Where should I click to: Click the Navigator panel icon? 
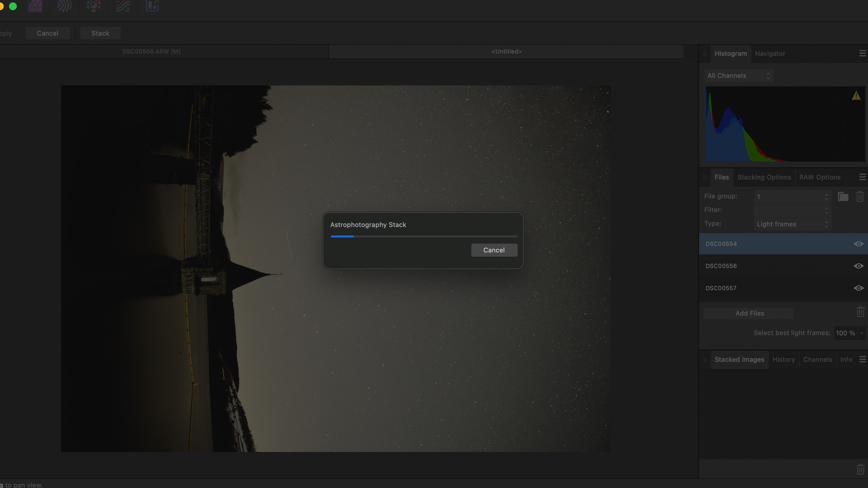[x=770, y=54]
